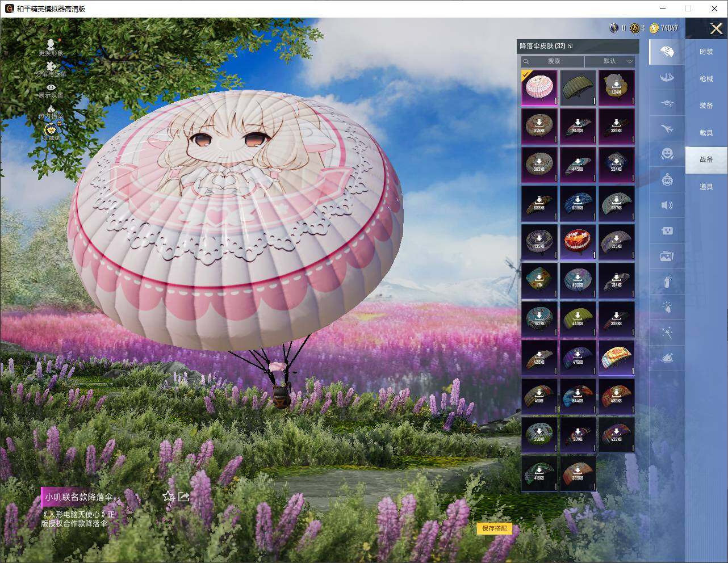Maximize the emulator window
Image resolution: width=728 pixels, height=563 pixels.
pyautogui.click(x=688, y=9)
